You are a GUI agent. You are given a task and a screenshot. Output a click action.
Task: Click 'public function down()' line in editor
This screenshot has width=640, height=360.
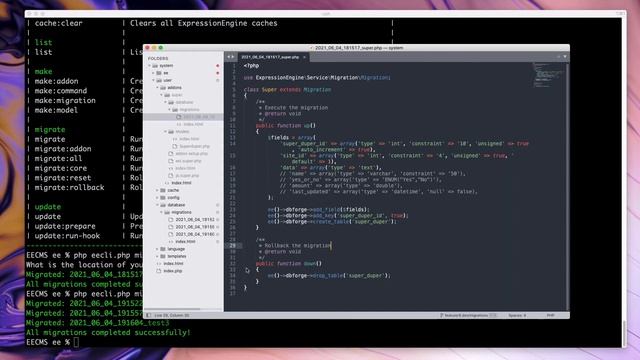[x=289, y=264]
